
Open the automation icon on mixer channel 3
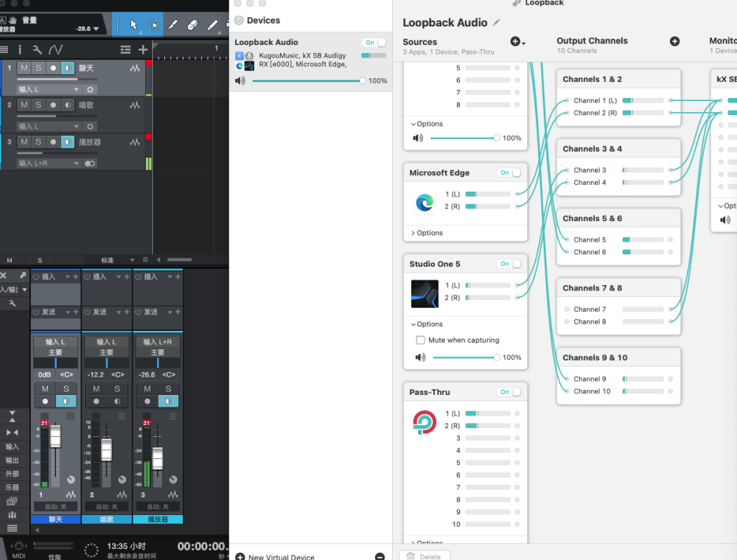click(173, 494)
